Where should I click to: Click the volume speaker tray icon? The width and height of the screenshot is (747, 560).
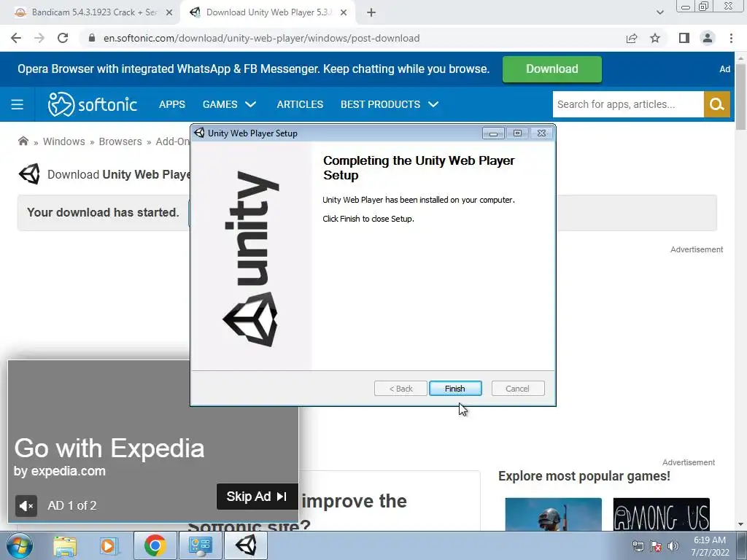tap(673, 546)
